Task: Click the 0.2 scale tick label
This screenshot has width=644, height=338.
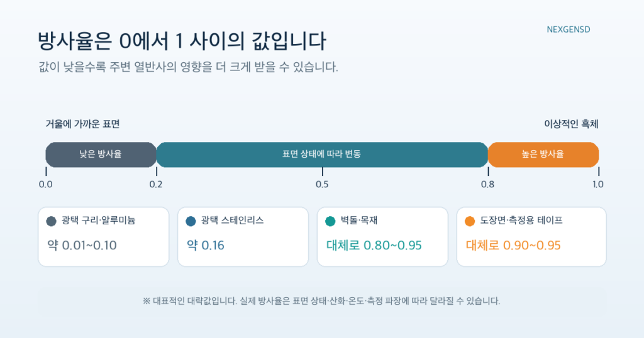Action: click(x=156, y=185)
